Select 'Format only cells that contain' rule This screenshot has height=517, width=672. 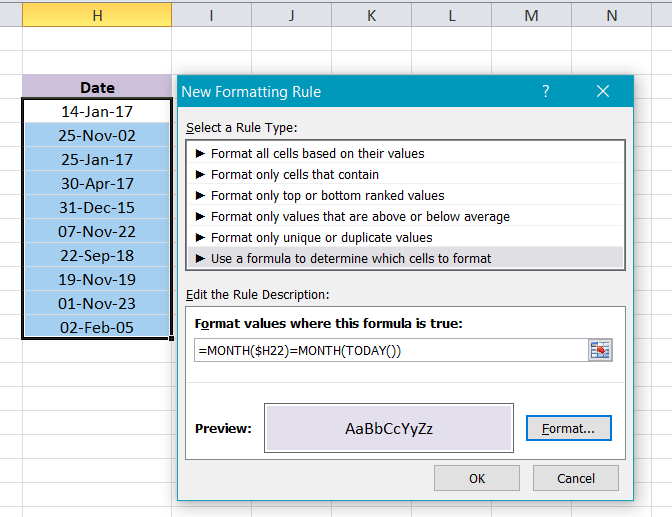point(294,175)
